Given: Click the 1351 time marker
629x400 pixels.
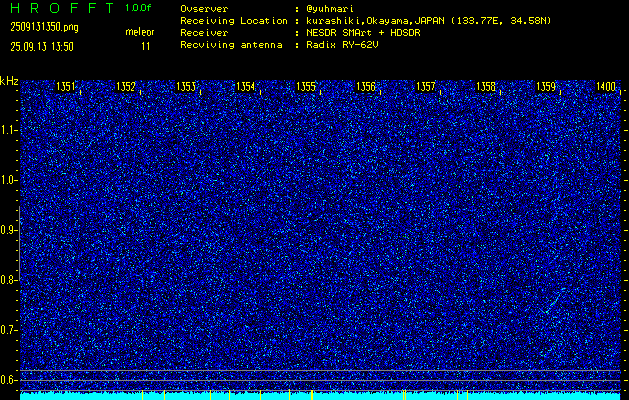Looking at the screenshot, I should pos(65,87).
